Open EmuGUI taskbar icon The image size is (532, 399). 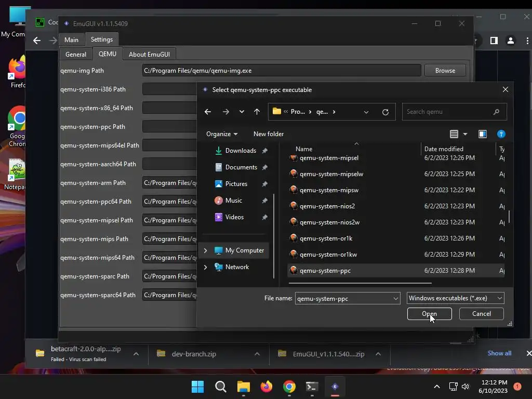pyautogui.click(x=335, y=387)
